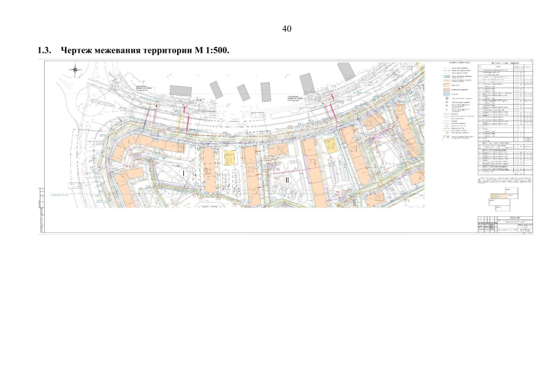The image size is (555, 392).
Task: Click the pink legend color swatch
Action: pos(446,90)
